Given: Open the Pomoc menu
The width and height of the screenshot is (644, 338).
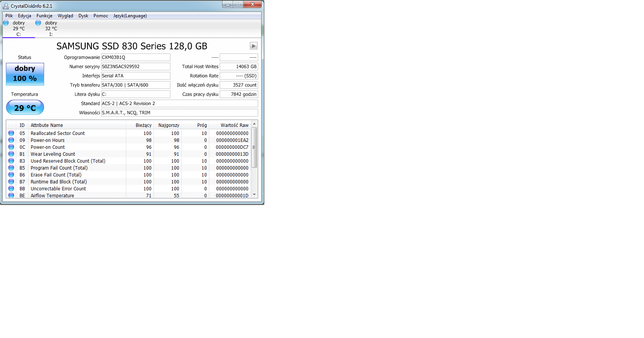Looking at the screenshot, I should click(x=101, y=16).
